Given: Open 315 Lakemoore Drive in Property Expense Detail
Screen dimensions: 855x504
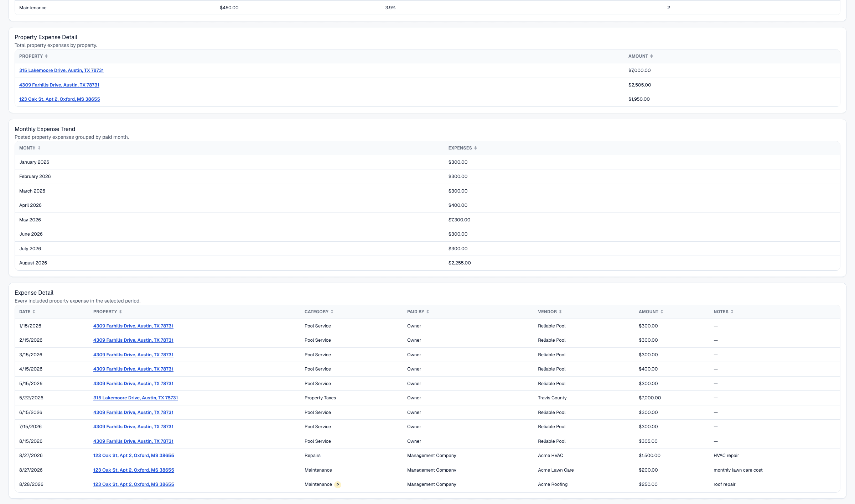Looking at the screenshot, I should (61, 70).
